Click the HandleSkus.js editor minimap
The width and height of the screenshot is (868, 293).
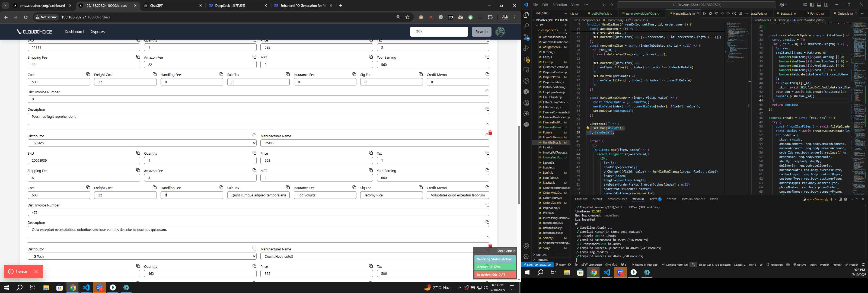click(x=737, y=42)
